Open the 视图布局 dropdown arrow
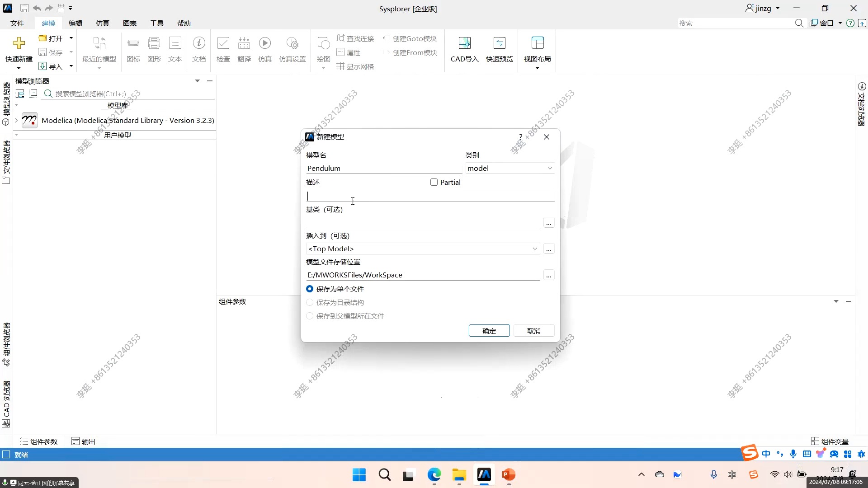Image resolution: width=868 pixels, height=488 pixels. [537, 68]
